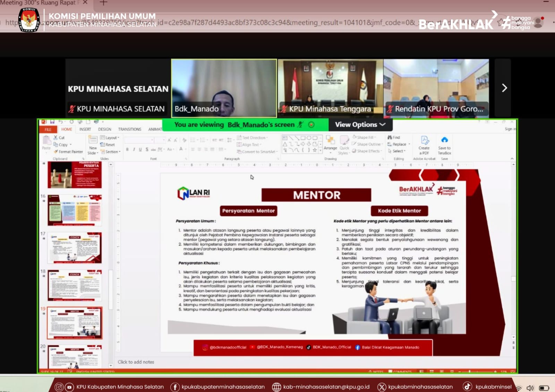555x392 pixels.
Task: Toggle underline formatting
Action: pyautogui.click(x=140, y=149)
